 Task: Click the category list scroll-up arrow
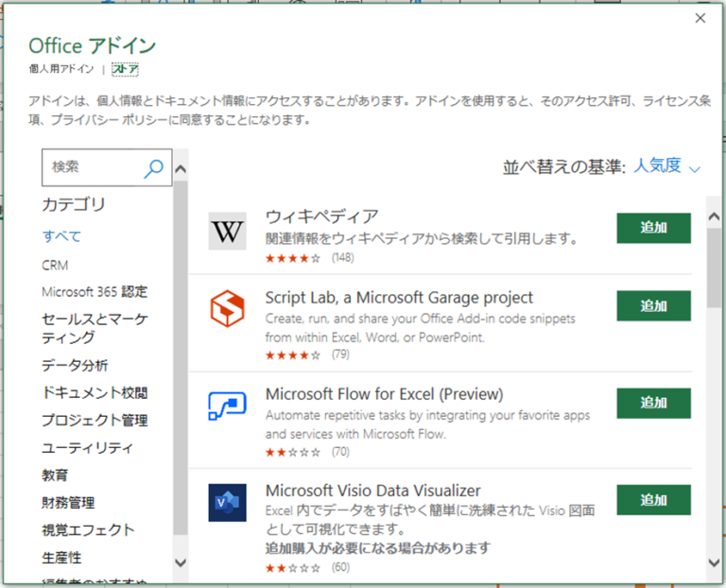[x=181, y=169]
